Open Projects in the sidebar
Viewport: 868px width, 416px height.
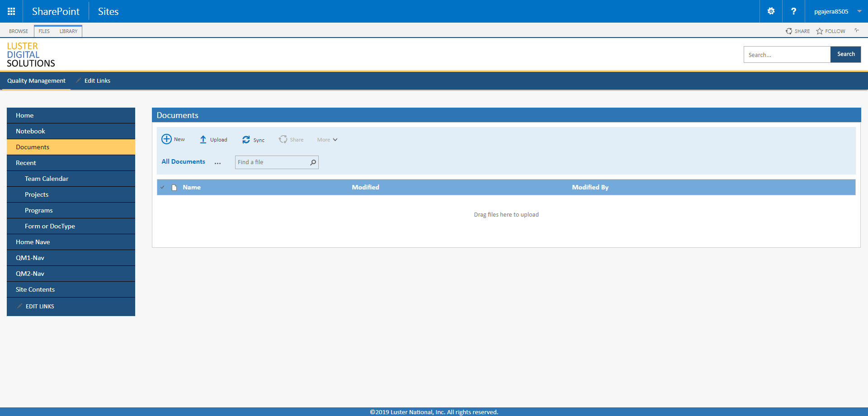71,194
